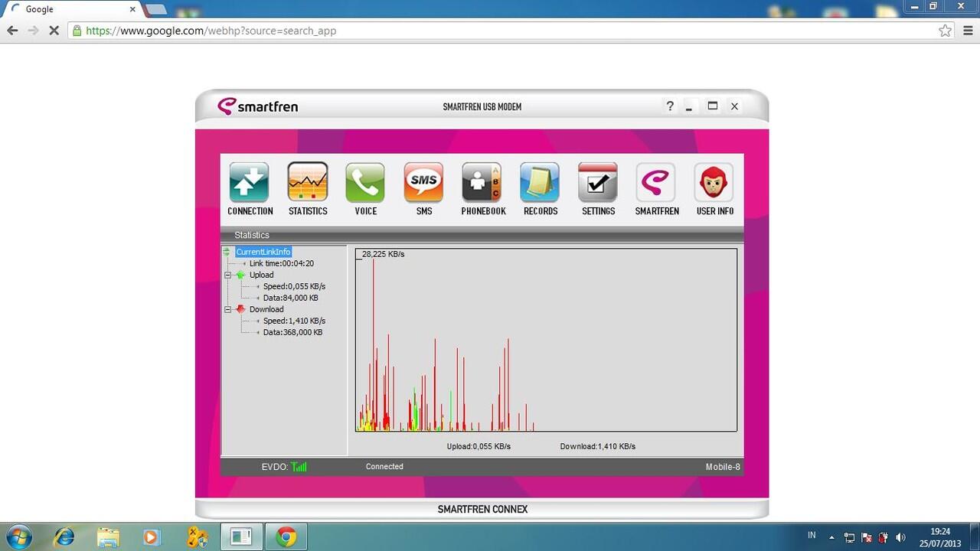This screenshot has width=980, height=551.
Task: Select Data:368,000 KB under Download
Action: pyautogui.click(x=292, y=332)
